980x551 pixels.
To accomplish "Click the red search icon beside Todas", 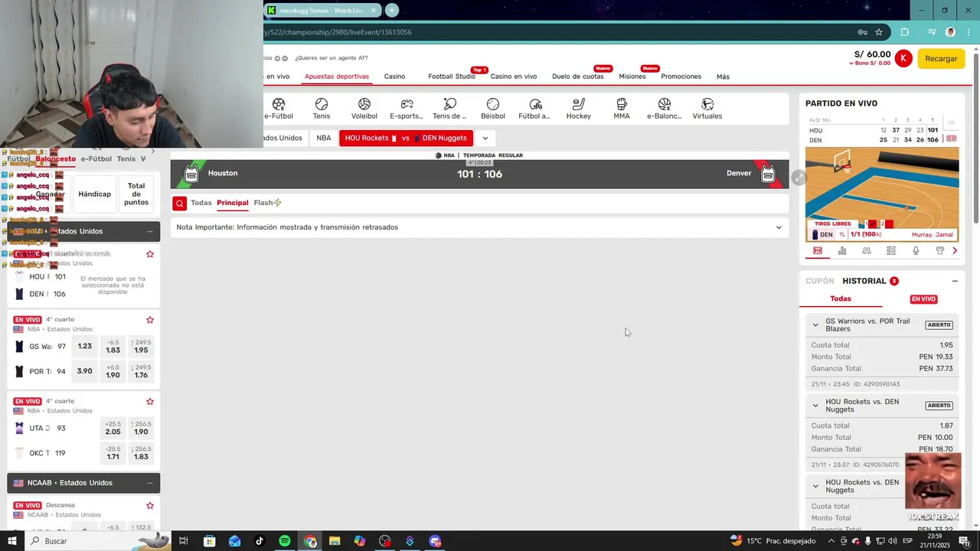I will tap(179, 203).
